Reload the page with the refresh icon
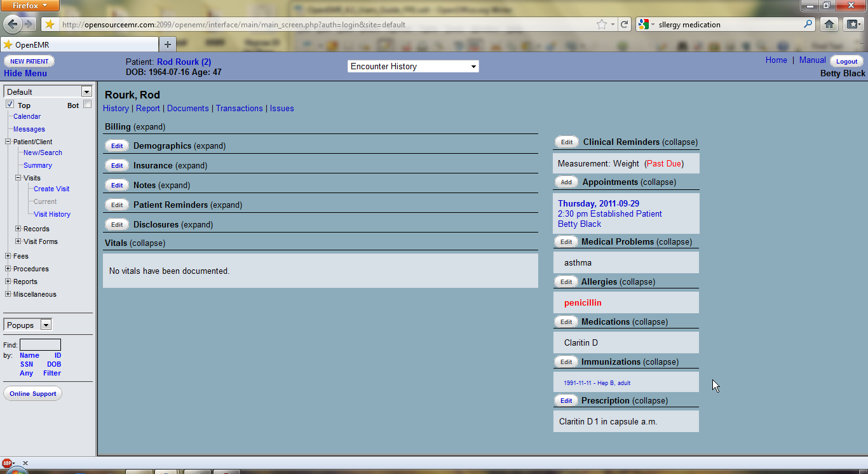 pos(625,25)
